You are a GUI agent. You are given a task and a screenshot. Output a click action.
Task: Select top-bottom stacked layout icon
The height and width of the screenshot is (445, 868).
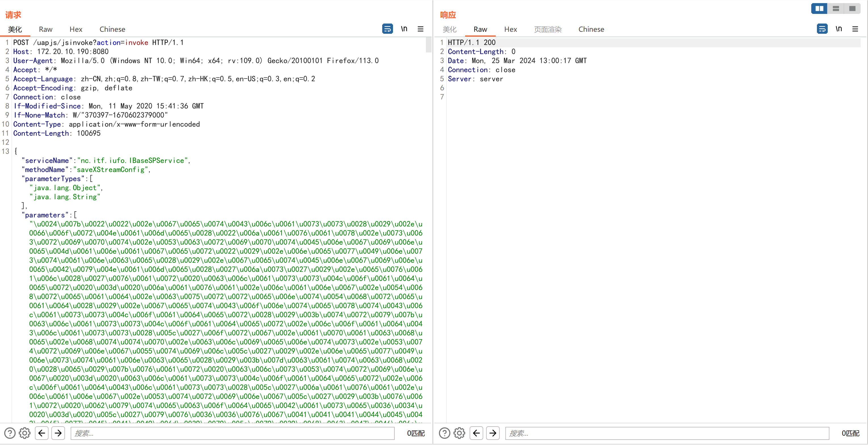point(836,9)
